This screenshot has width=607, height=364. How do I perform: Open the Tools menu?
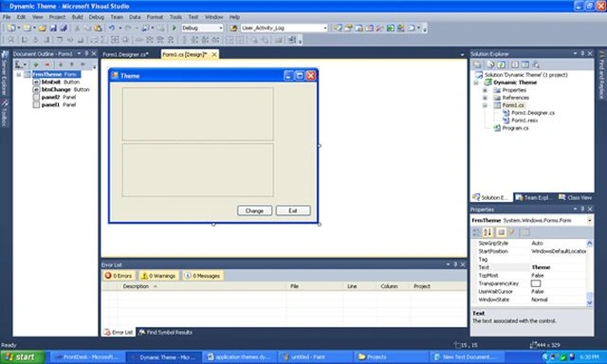[x=175, y=17]
